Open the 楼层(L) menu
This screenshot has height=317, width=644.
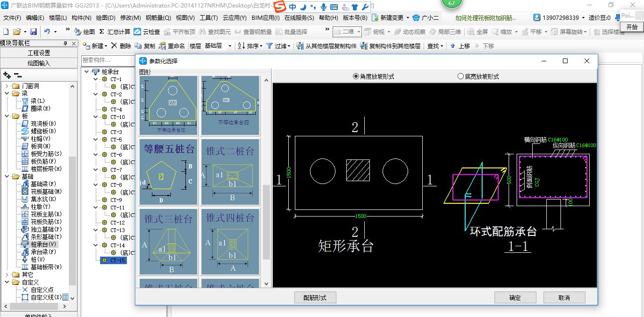point(58,18)
